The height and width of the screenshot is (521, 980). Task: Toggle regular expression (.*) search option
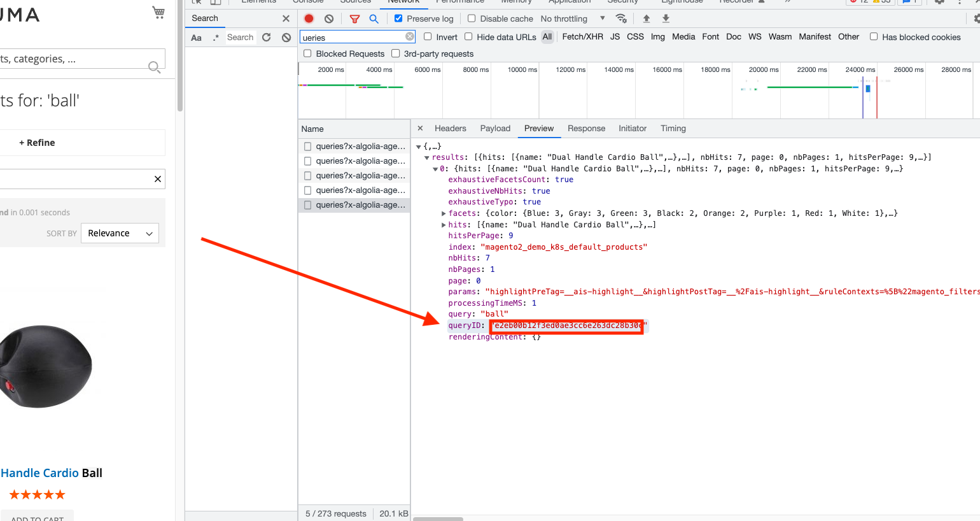point(216,38)
